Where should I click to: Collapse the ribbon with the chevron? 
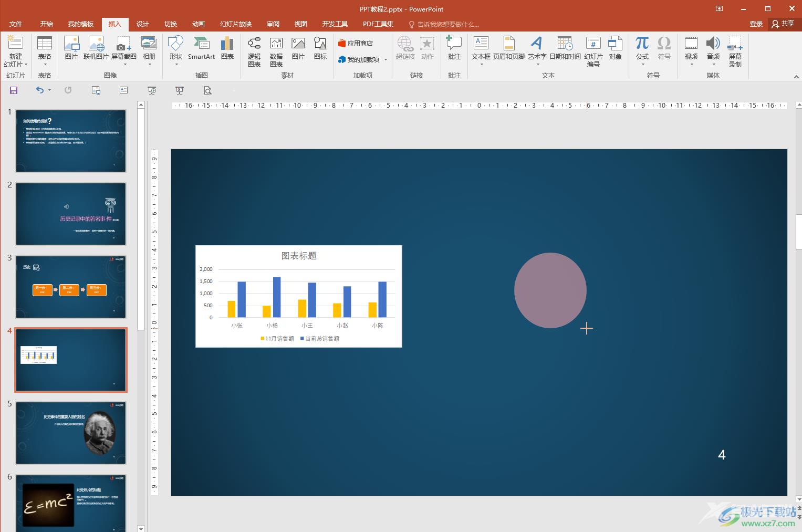[796, 76]
